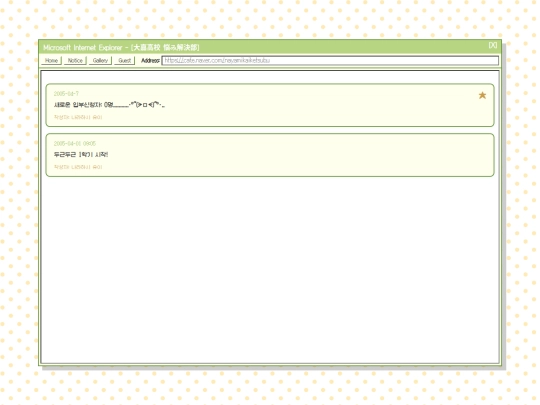Switch to the Gallery tab
The width and height of the screenshot is (540, 405).
pyautogui.click(x=100, y=61)
